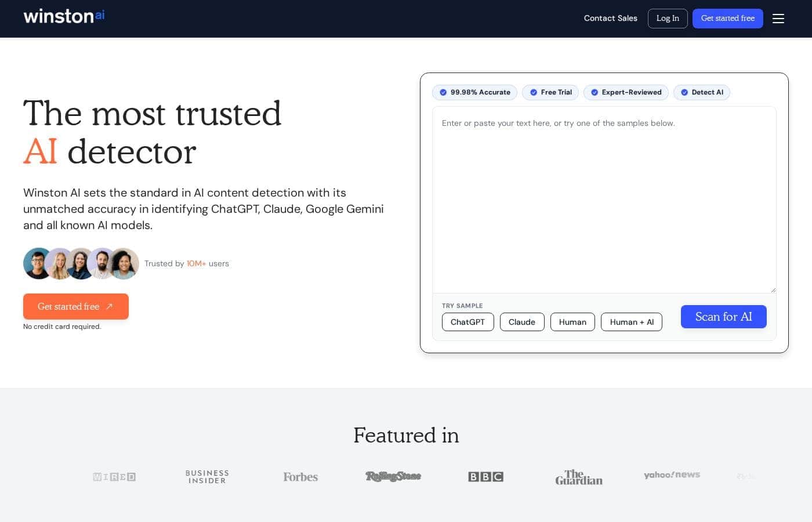Select the Claude sample text
The image size is (812, 522).
[x=522, y=322]
